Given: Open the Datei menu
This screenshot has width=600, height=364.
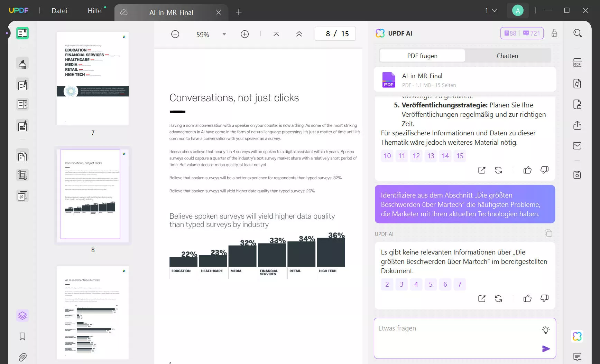Looking at the screenshot, I should 59,11.
